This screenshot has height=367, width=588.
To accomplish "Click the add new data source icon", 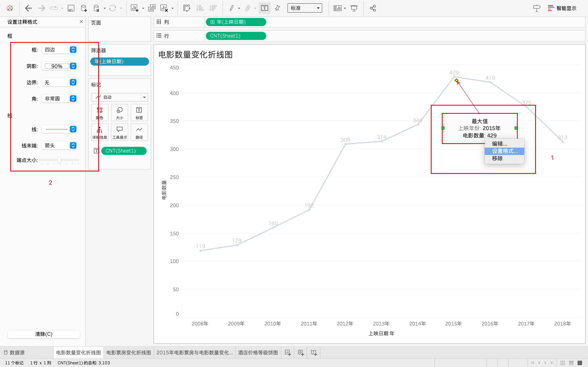I will pyautogui.click(x=84, y=8).
